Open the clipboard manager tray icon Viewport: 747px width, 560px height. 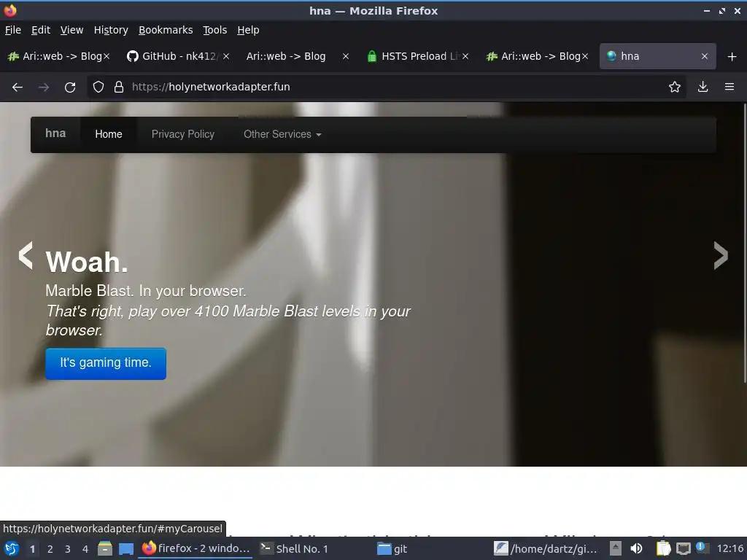[x=663, y=548]
